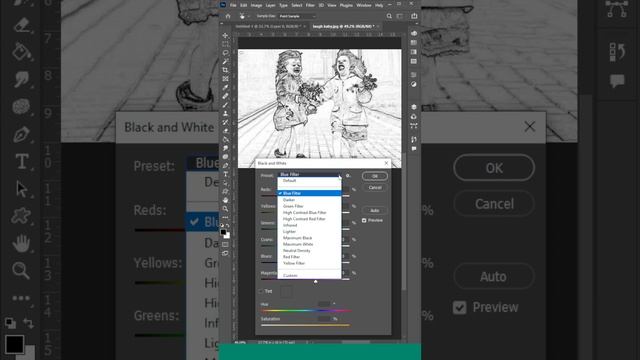
Task: Open the Swatches panel icon in right dock
Action: pyautogui.click(x=414, y=42)
